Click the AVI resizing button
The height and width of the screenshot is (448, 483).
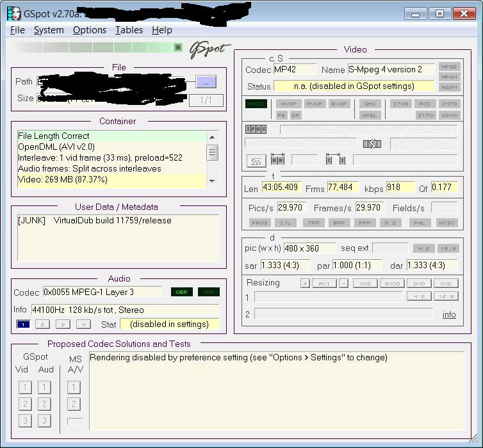[324, 284]
